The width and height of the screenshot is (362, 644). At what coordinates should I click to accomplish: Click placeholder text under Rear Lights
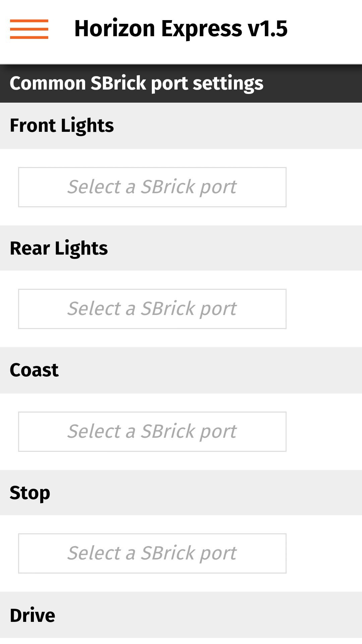click(x=152, y=309)
